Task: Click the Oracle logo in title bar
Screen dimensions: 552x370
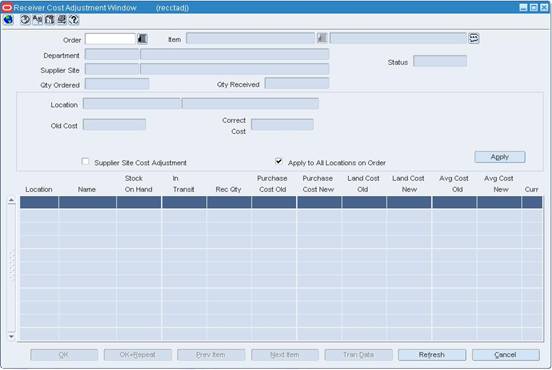Action: 7,7
